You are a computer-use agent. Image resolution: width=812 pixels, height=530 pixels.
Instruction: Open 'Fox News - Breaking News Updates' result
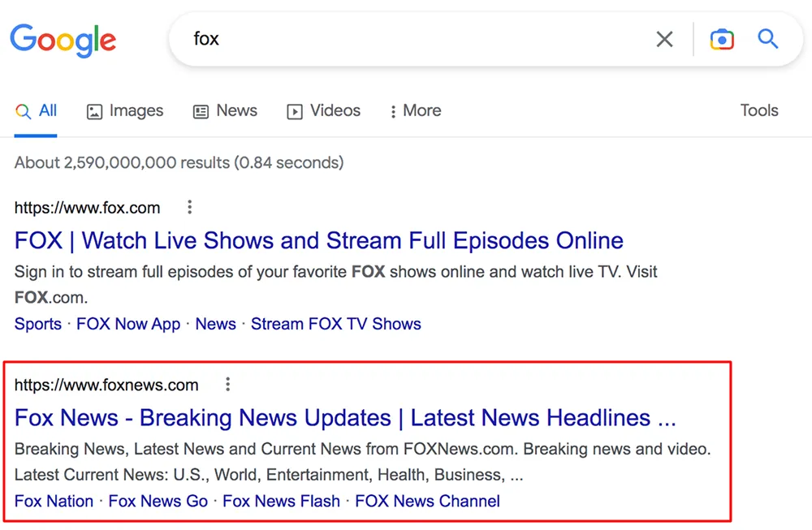[x=345, y=418]
